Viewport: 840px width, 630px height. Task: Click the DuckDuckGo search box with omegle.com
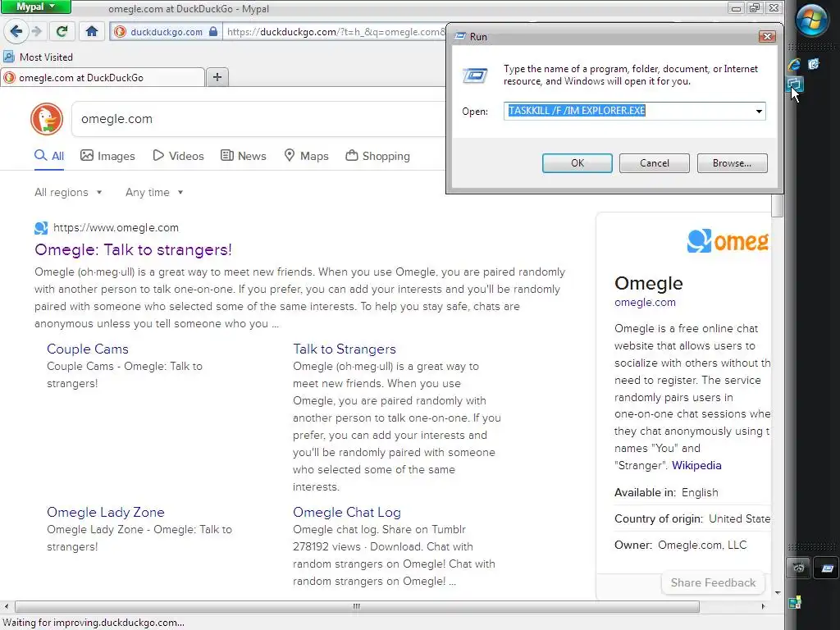point(260,119)
